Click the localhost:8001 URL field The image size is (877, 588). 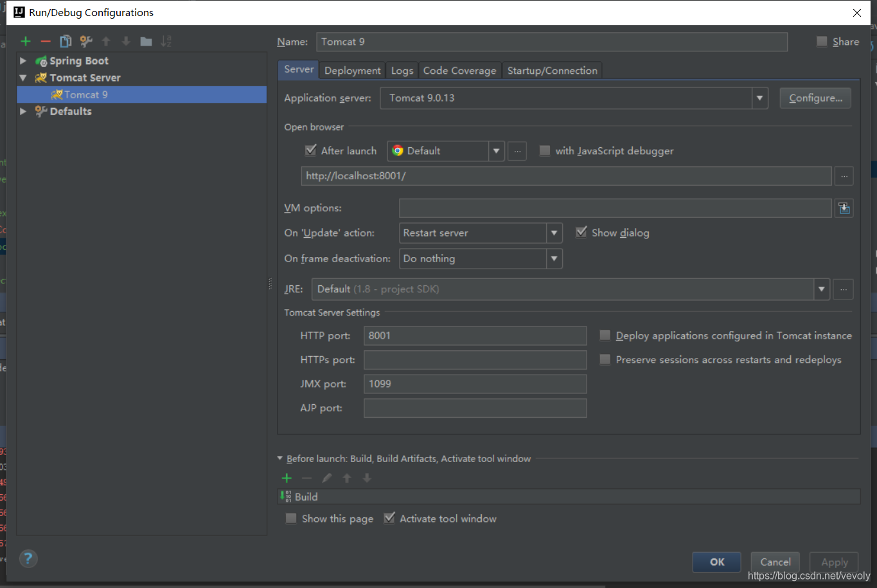pyautogui.click(x=567, y=176)
